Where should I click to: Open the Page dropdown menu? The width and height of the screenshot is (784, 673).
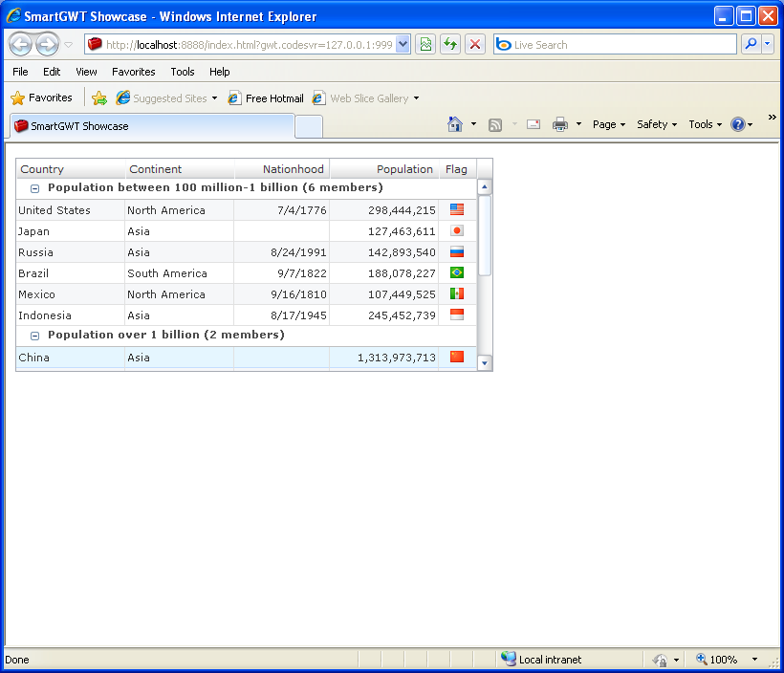pos(609,124)
